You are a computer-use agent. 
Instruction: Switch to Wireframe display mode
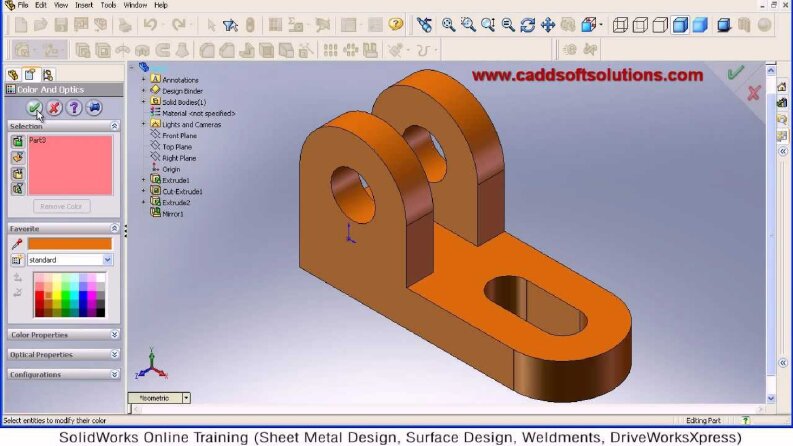tap(620, 24)
